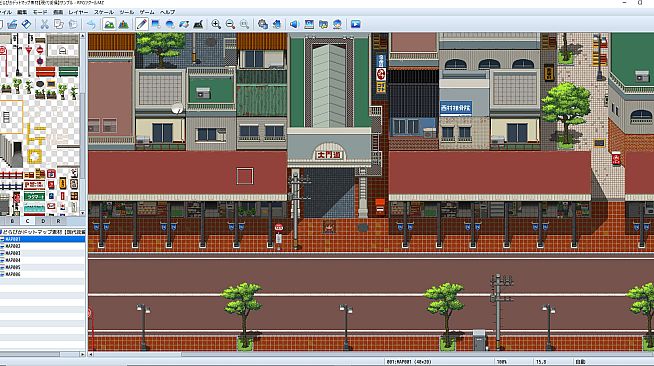The width and height of the screenshot is (654, 366).
Task: Open the Resource Manager folder icon
Action: (x=323, y=24)
